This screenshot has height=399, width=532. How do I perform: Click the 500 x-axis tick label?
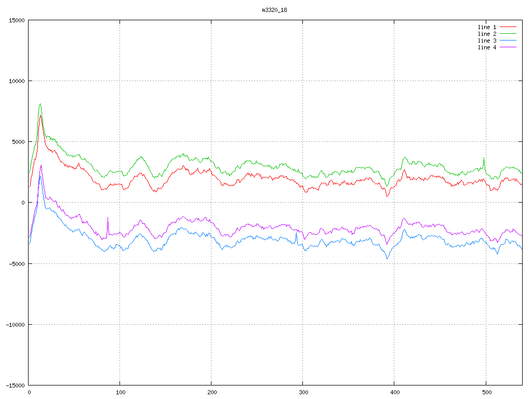pyautogui.click(x=486, y=392)
